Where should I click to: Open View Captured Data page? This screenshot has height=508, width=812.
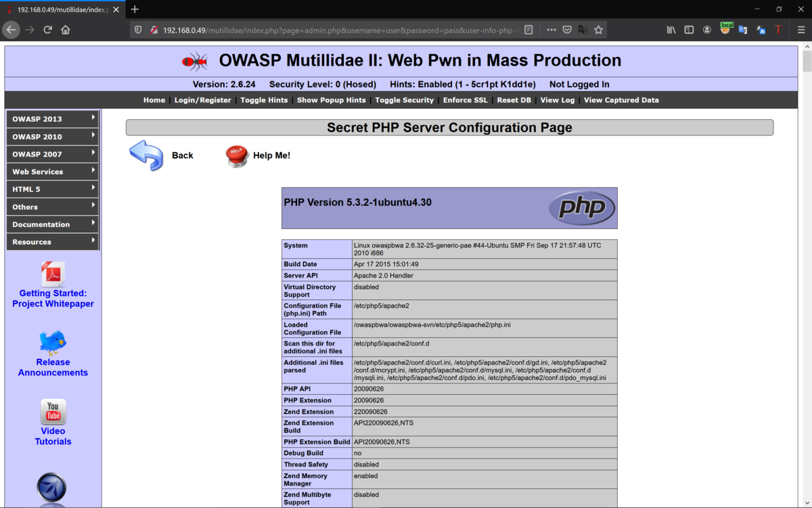[621, 100]
